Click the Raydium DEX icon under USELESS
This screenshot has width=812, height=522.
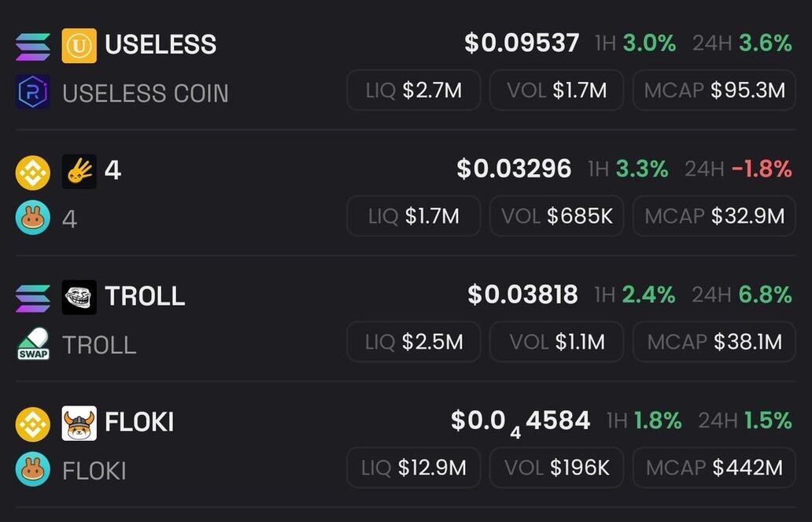tap(32, 92)
